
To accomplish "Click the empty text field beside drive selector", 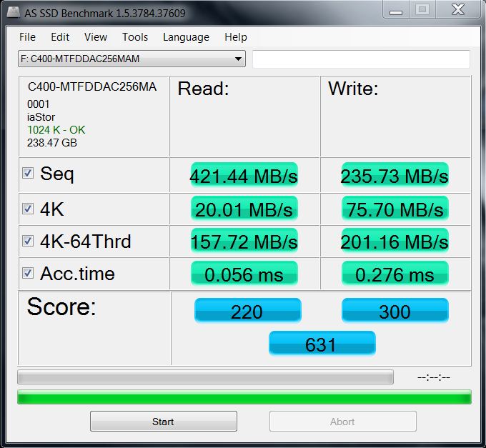I will tap(361, 59).
